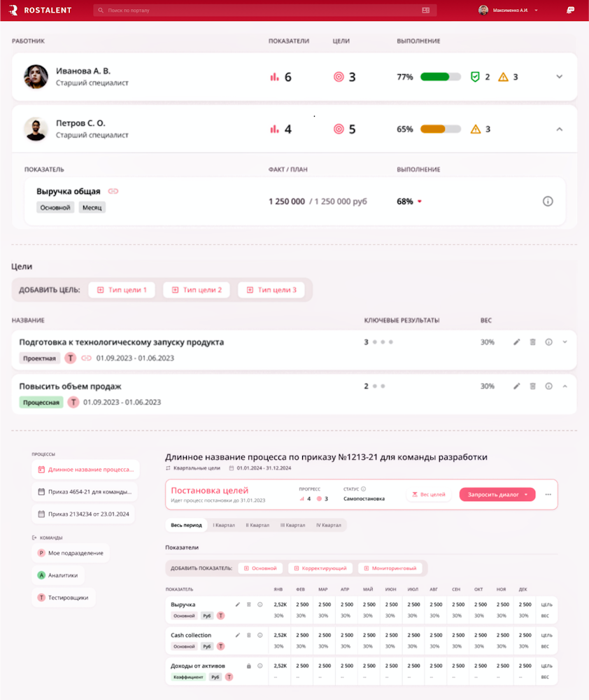Collapse the Петров С. О. row
Image resolution: width=589 pixels, height=700 pixels.
pyautogui.click(x=559, y=129)
